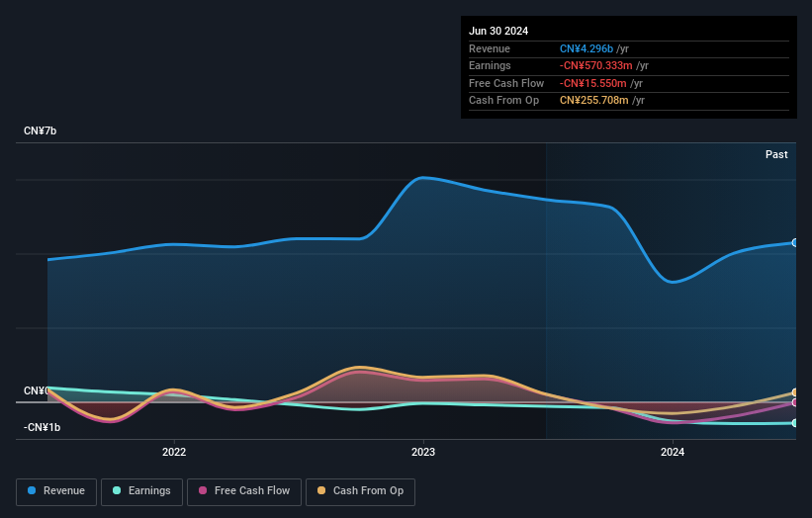Click the orange Cash From Op legend dot
Image resolution: width=812 pixels, height=518 pixels.
321,490
